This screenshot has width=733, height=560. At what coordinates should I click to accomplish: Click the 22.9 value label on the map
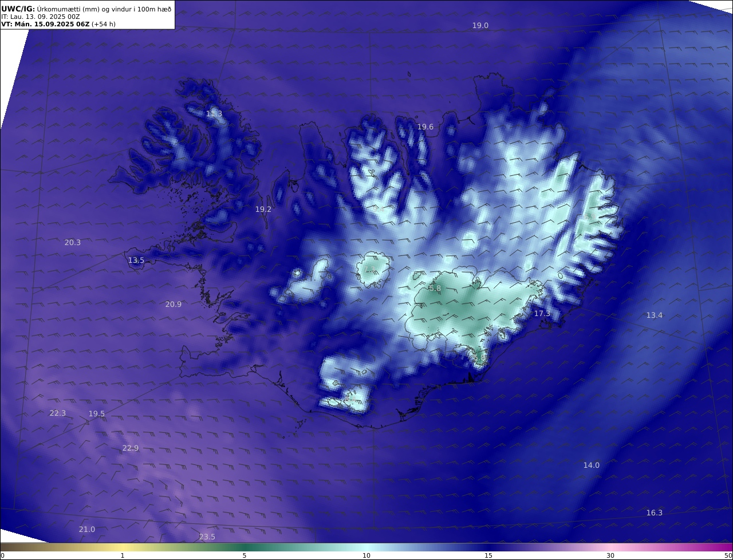click(x=130, y=448)
